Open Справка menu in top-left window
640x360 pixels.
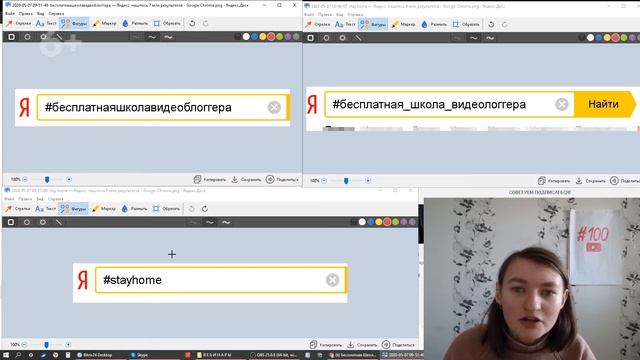[56, 13]
